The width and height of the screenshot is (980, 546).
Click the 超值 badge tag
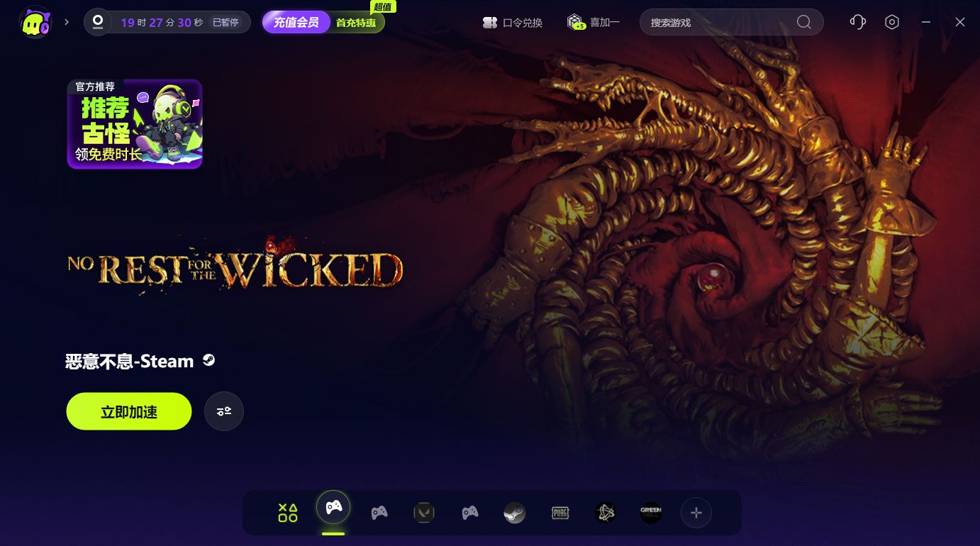click(x=383, y=7)
